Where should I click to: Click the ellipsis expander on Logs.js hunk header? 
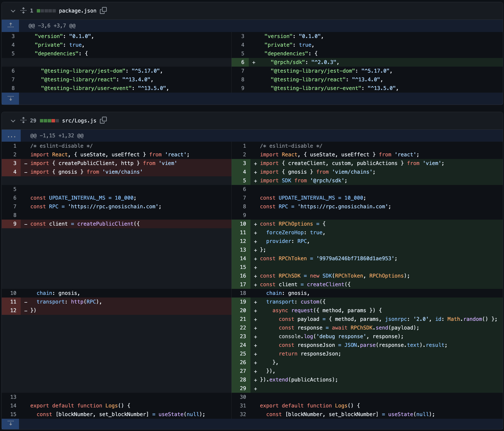[11, 136]
